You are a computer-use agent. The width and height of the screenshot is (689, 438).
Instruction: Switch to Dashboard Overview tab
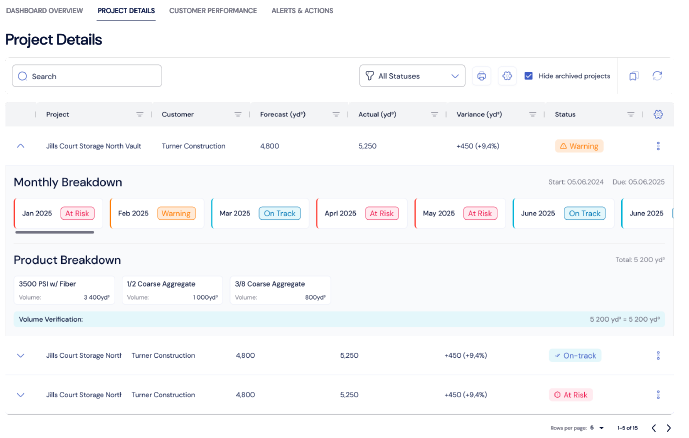click(x=44, y=10)
